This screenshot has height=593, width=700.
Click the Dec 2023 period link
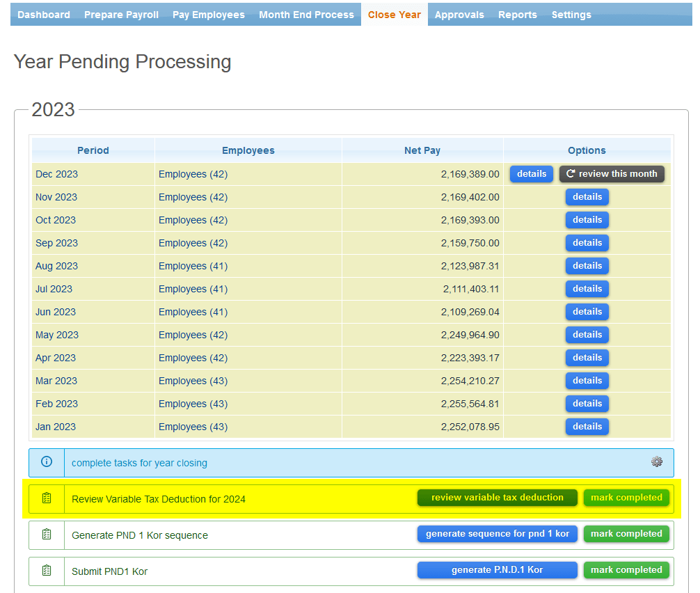(x=56, y=174)
